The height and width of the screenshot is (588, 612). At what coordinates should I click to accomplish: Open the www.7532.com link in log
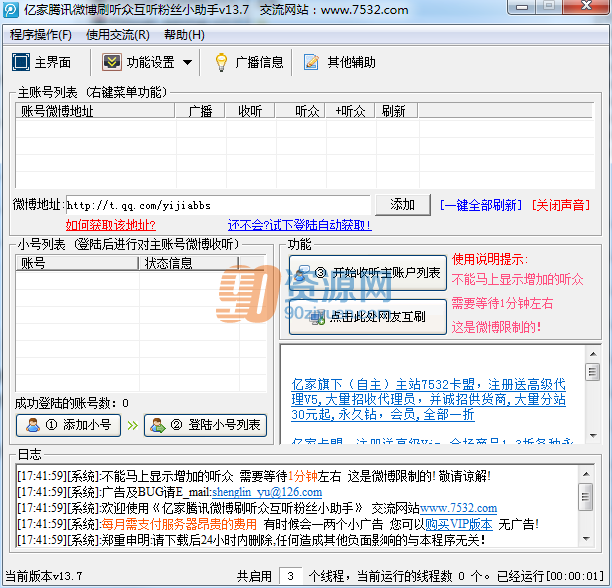458,508
